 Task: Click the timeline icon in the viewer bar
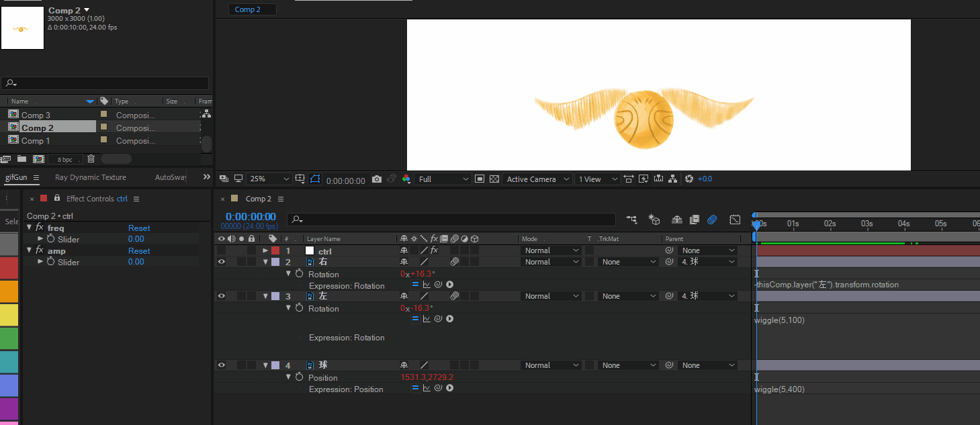(658, 179)
